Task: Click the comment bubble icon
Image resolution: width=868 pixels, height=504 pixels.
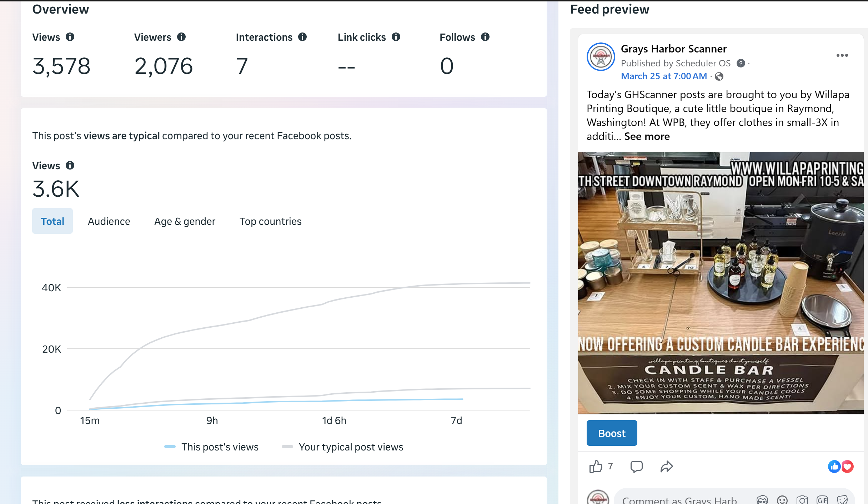Action: (x=636, y=467)
